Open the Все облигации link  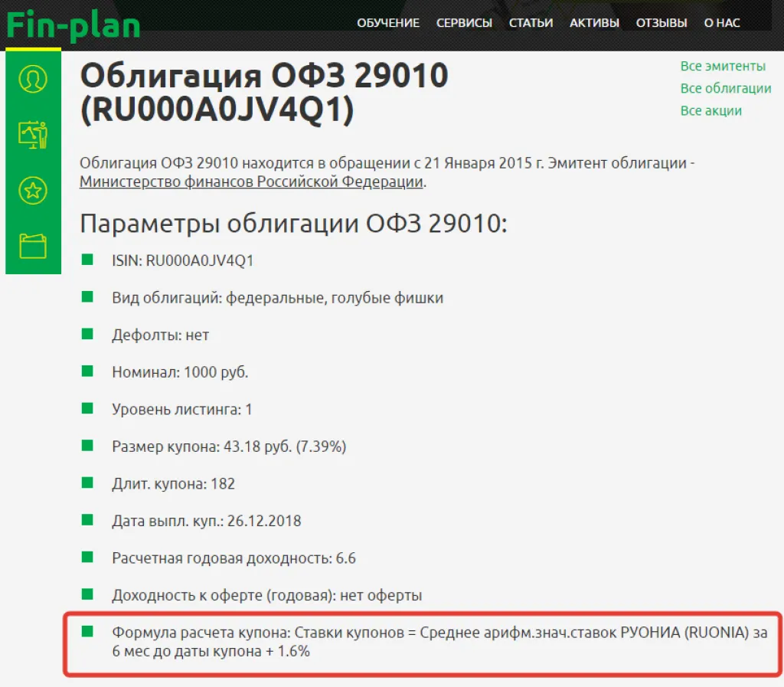725,88
